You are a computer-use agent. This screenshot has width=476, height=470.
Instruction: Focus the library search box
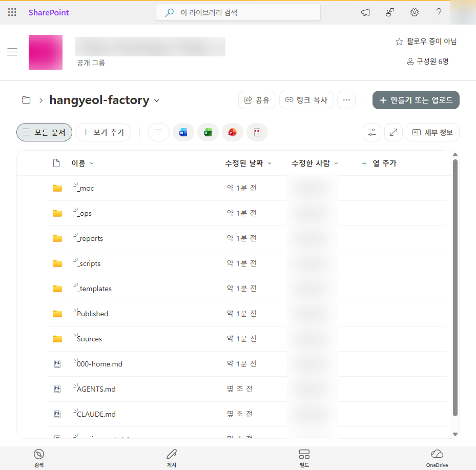[x=238, y=12]
